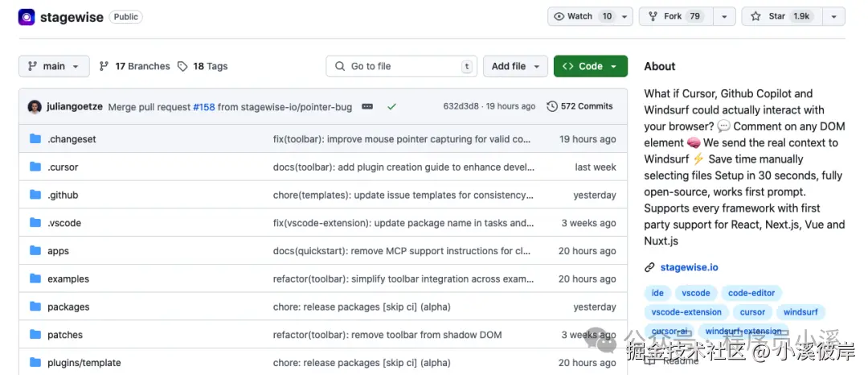This screenshot has height=375, width=868.
Task: View the 17 Branches link
Action: tap(135, 66)
